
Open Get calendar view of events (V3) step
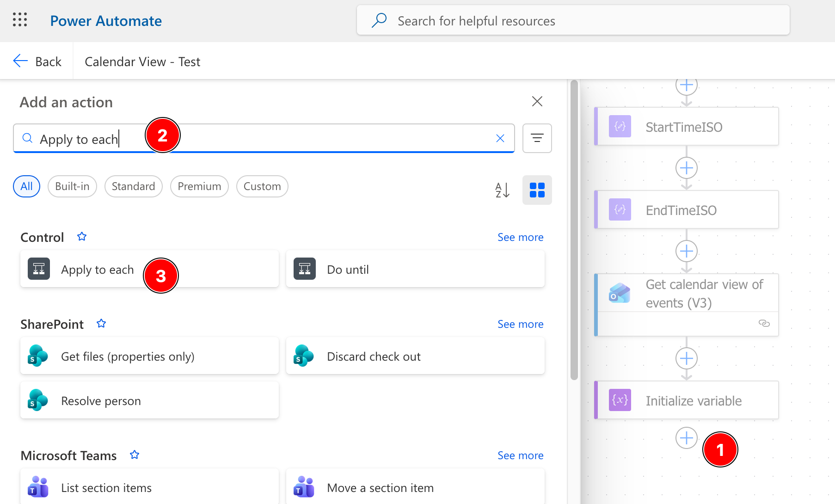coord(687,305)
